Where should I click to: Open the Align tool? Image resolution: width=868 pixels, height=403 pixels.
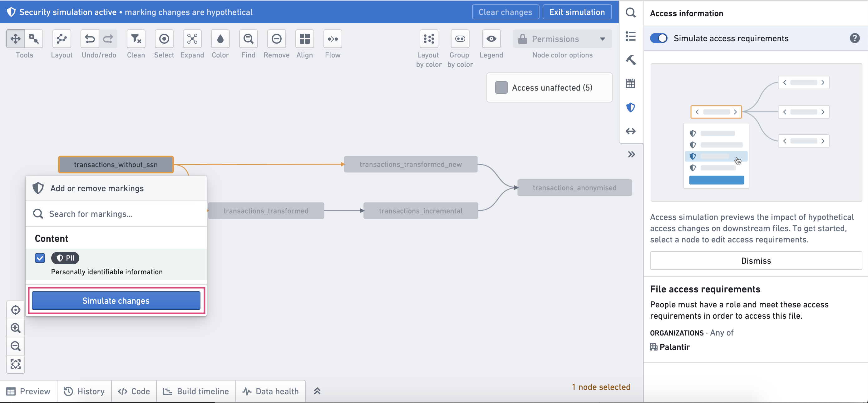coord(305,39)
